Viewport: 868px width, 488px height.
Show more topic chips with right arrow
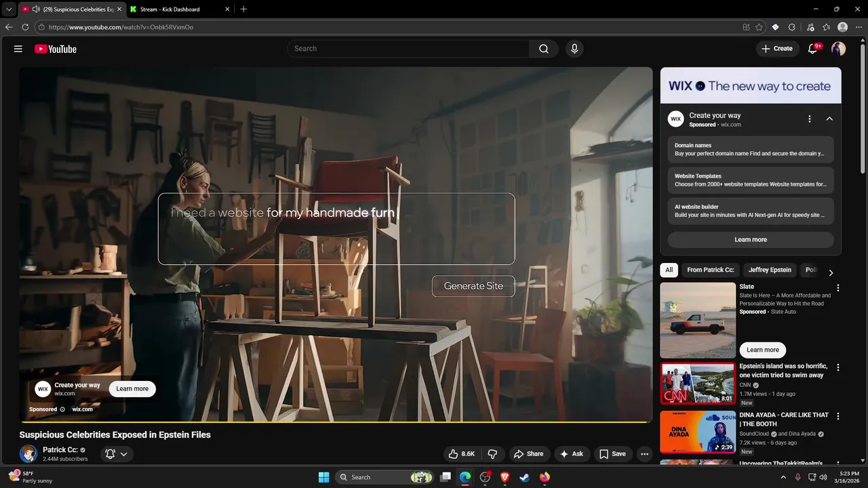[x=831, y=272]
